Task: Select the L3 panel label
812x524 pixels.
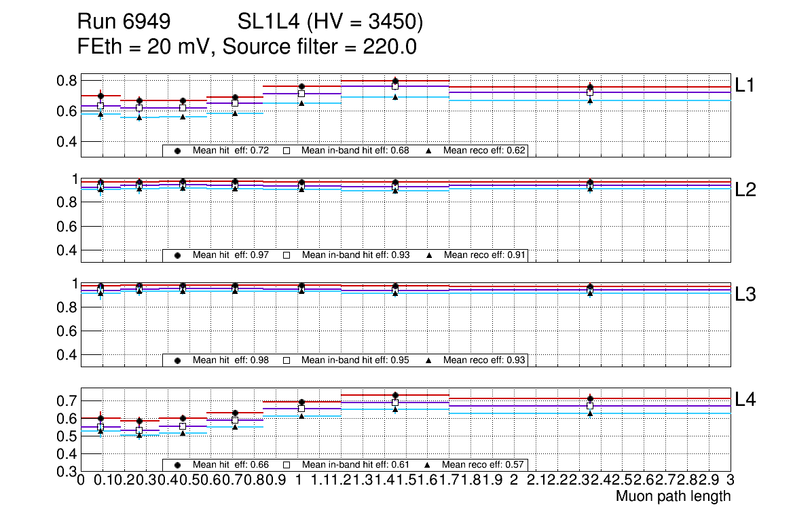Action: (745, 295)
